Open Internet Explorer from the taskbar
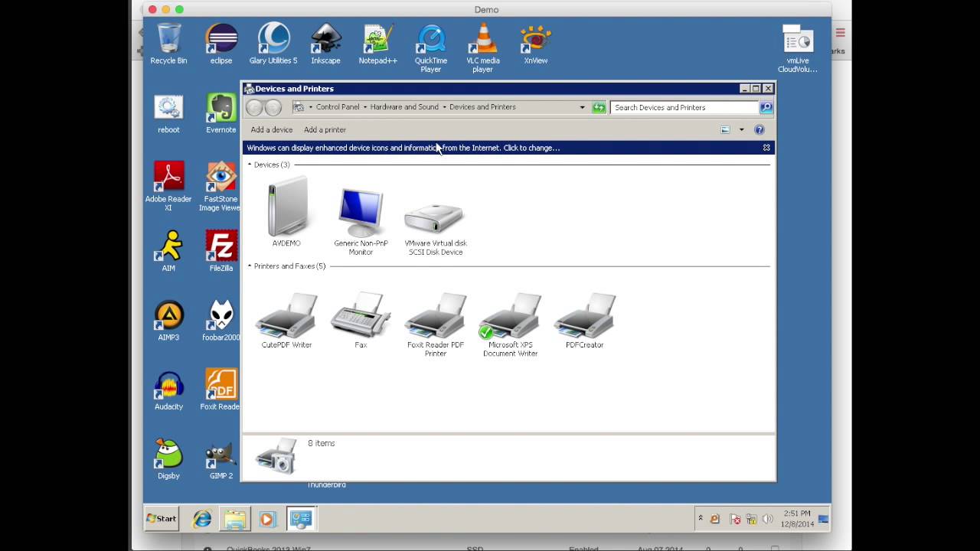Screen dimensions: 980x551 (201, 519)
